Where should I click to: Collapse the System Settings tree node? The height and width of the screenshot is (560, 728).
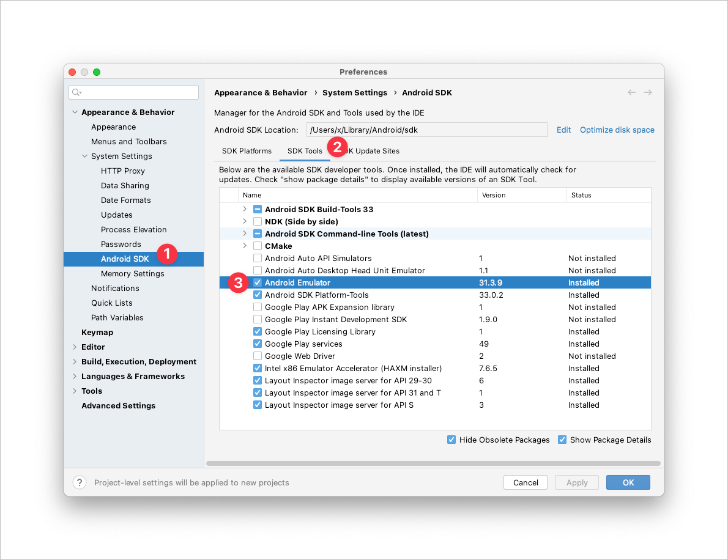point(84,157)
